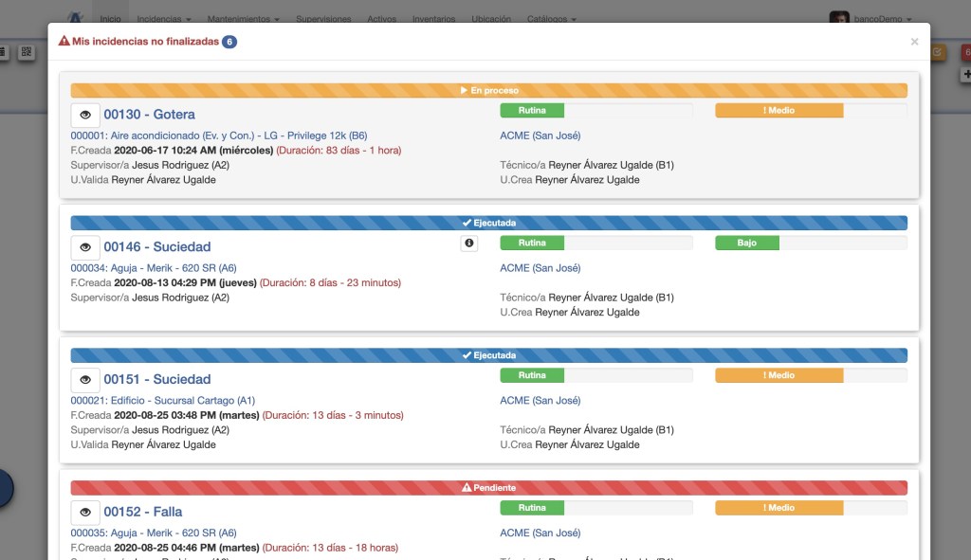View incident 00146 using its eye button
Screen dimensions: 971x560
tap(85, 247)
